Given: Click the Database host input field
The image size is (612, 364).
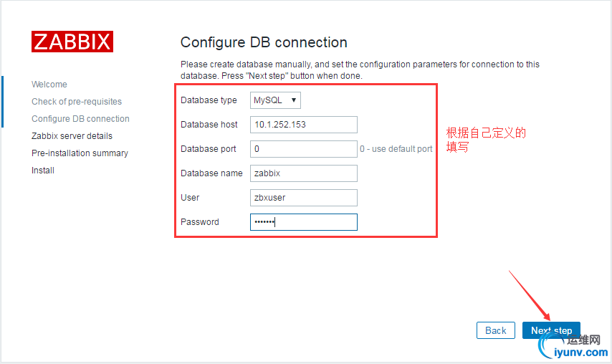Looking at the screenshot, I should (304, 125).
